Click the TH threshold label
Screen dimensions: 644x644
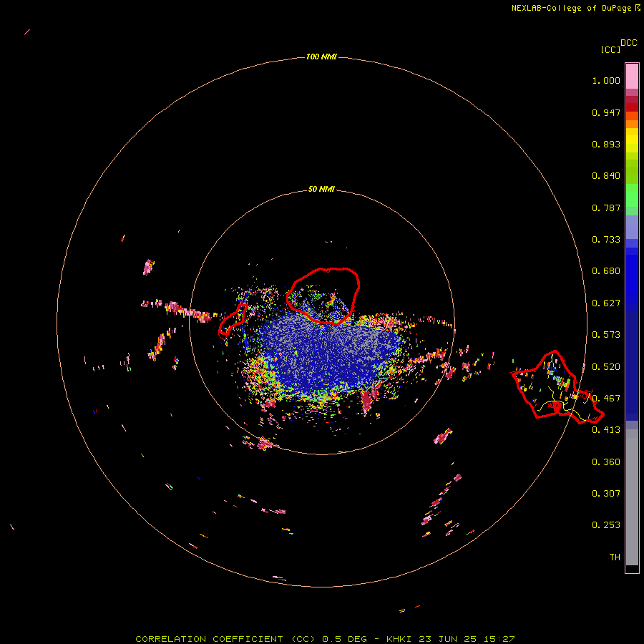pyautogui.click(x=615, y=557)
